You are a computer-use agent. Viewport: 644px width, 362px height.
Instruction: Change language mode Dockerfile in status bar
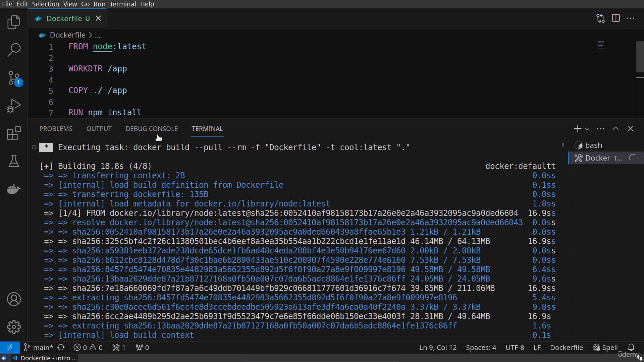pos(567,347)
